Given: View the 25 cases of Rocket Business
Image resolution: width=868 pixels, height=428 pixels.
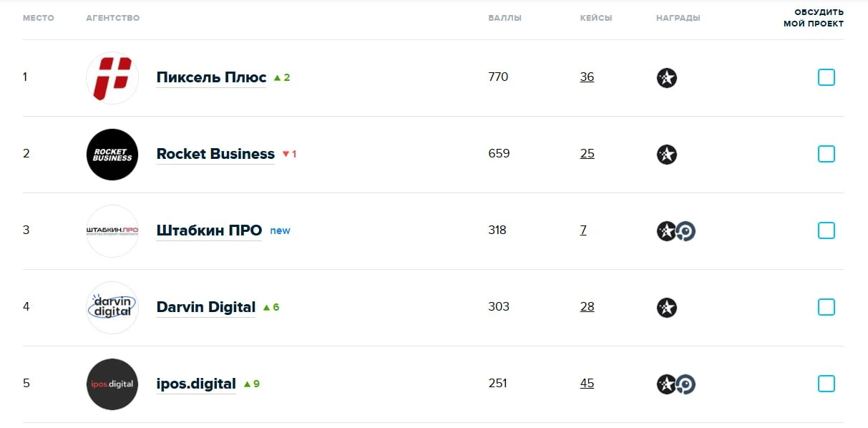Looking at the screenshot, I should pyautogui.click(x=587, y=154).
